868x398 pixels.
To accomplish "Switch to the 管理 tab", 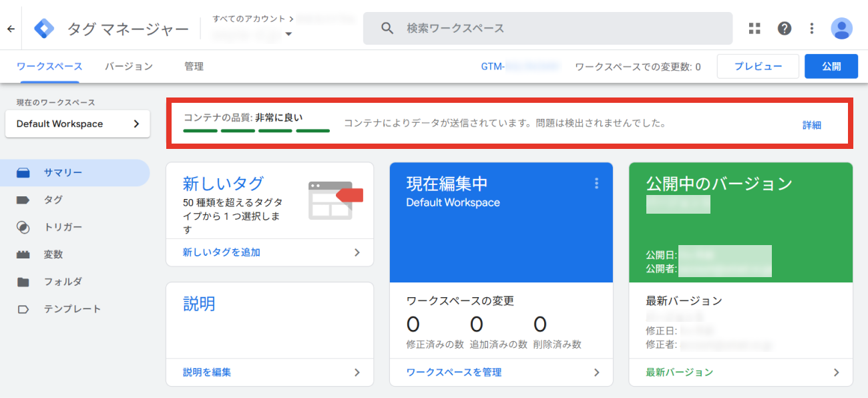I will 194,66.
